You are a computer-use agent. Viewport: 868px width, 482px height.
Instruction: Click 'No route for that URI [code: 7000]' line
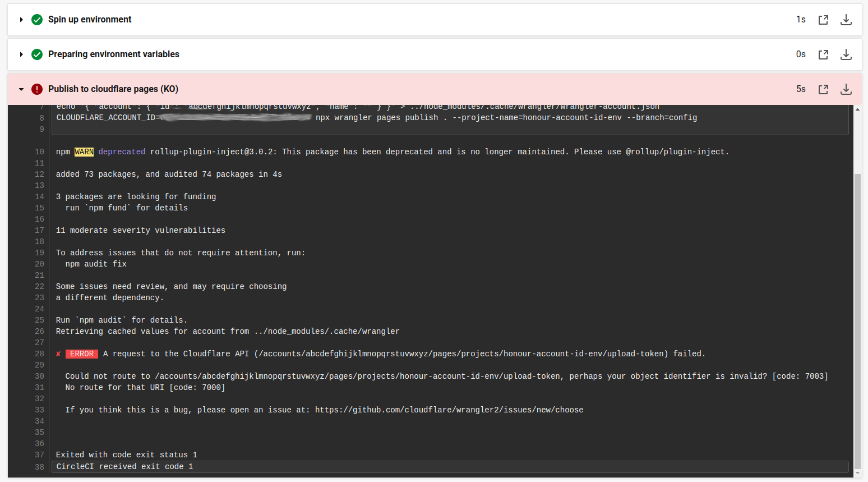point(145,388)
